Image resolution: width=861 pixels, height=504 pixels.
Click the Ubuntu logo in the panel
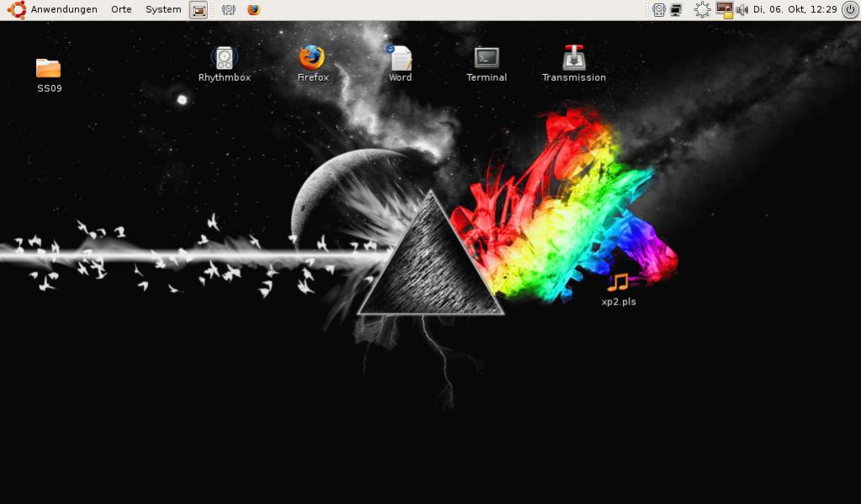tap(17, 9)
